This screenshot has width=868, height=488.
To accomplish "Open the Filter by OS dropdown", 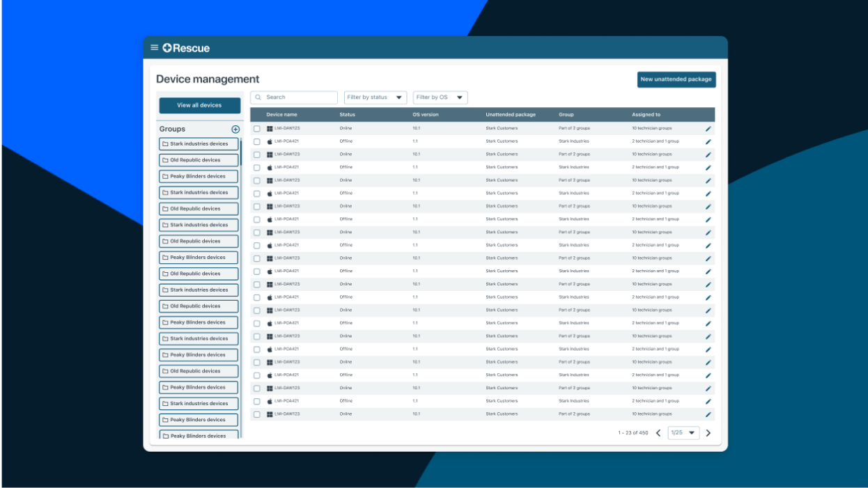I will (x=440, y=97).
